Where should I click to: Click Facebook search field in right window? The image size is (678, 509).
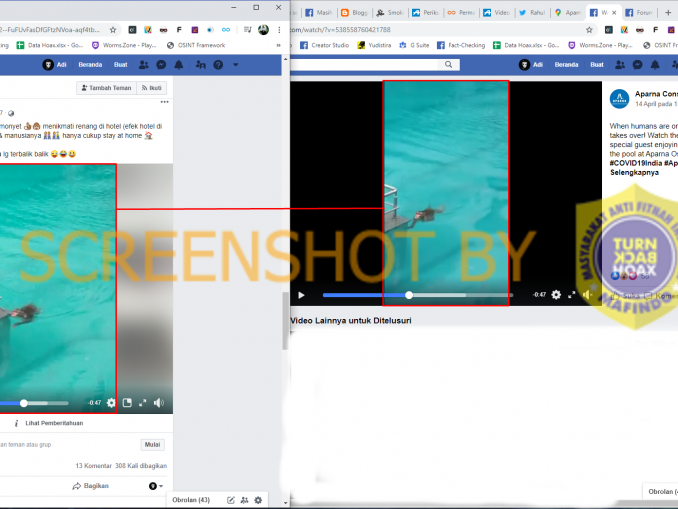tap(364, 64)
